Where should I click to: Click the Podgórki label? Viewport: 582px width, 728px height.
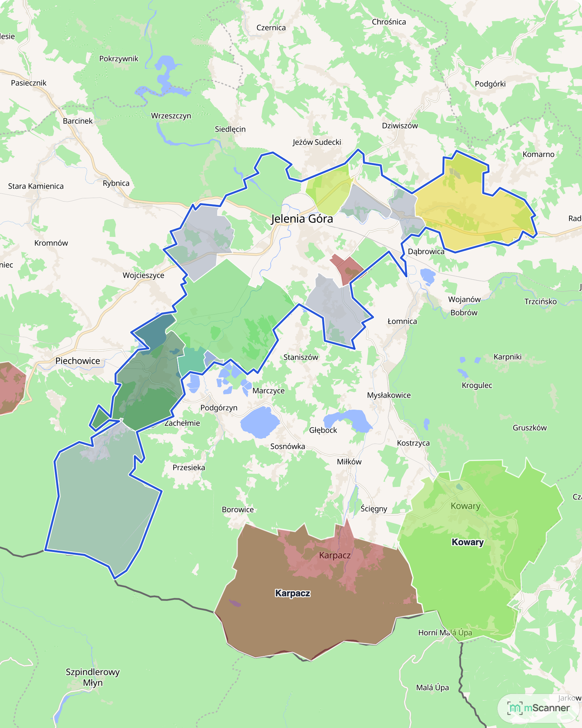pos(490,84)
